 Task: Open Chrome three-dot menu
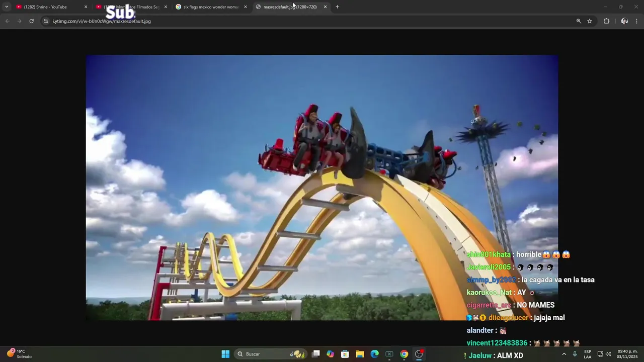[x=637, y=21]
